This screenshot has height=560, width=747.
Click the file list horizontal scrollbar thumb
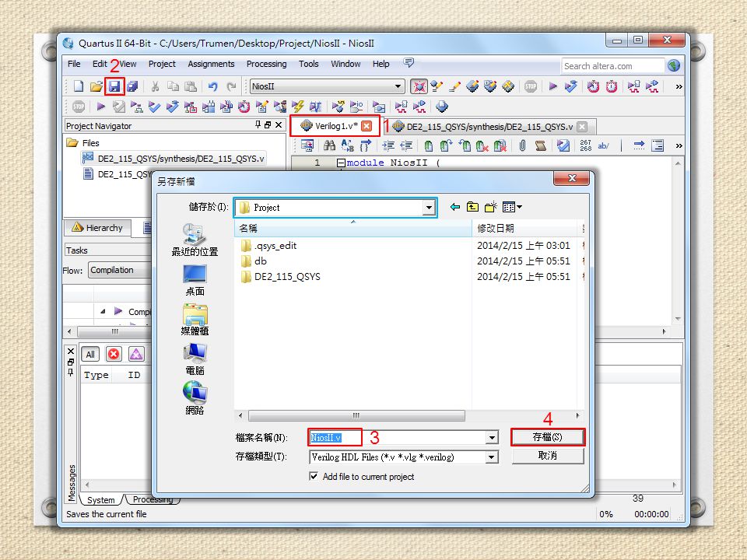356,415
